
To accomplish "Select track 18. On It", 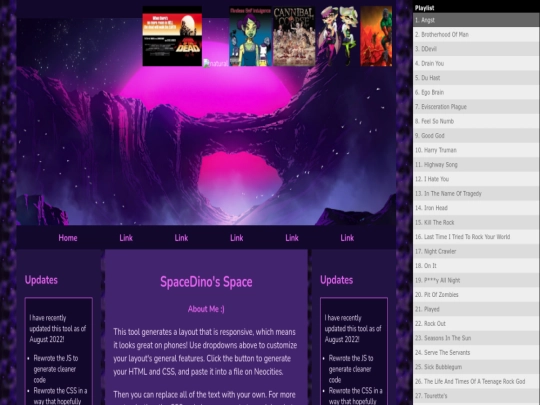I will click(476, 266).
